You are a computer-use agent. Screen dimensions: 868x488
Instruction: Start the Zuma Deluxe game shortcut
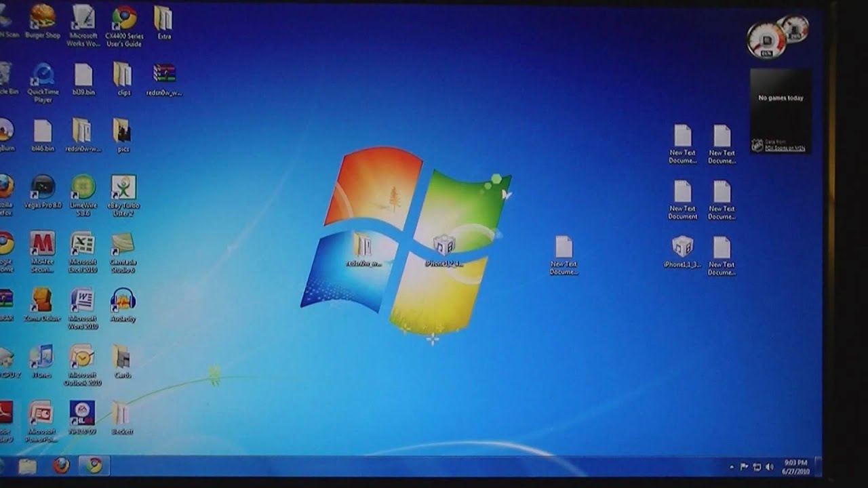[x=42, y=304]
